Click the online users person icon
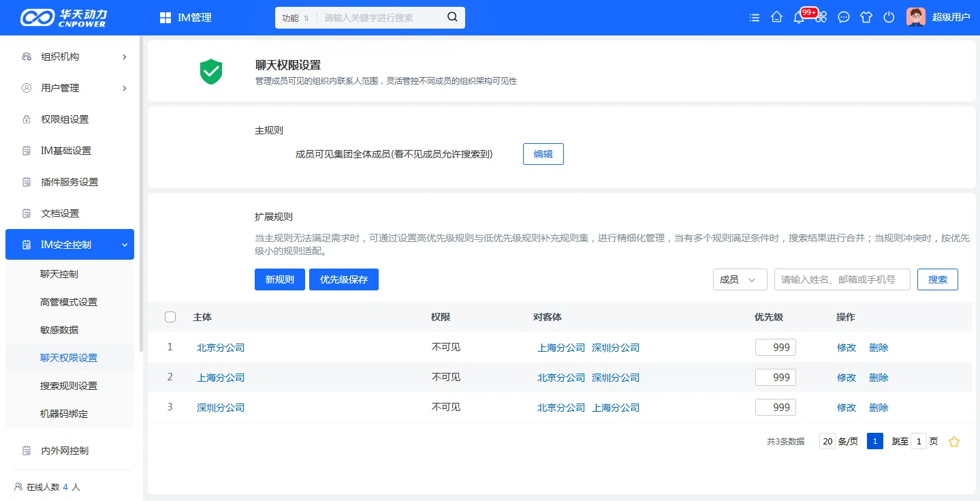 click(18, 487)
